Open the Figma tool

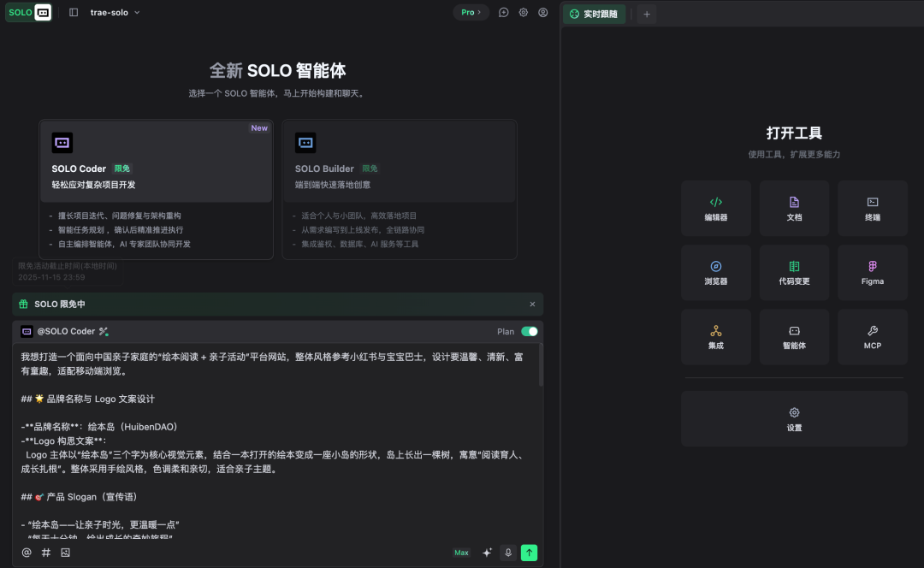click(873, 273)
